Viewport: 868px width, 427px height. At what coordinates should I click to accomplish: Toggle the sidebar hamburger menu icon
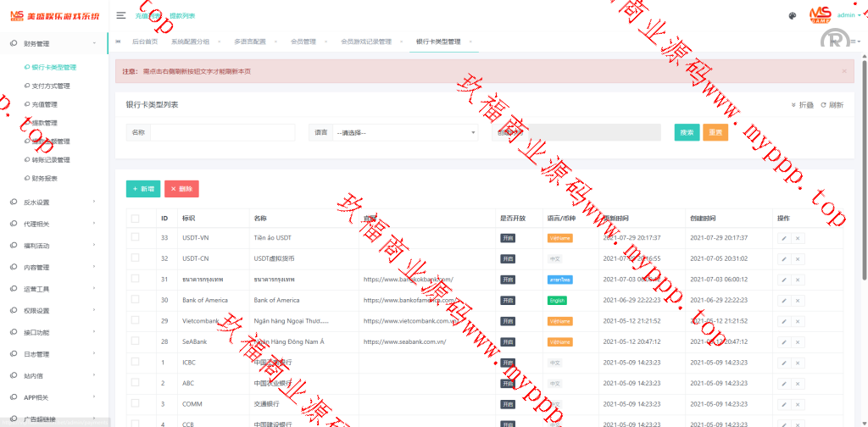[x=121, y=15]
